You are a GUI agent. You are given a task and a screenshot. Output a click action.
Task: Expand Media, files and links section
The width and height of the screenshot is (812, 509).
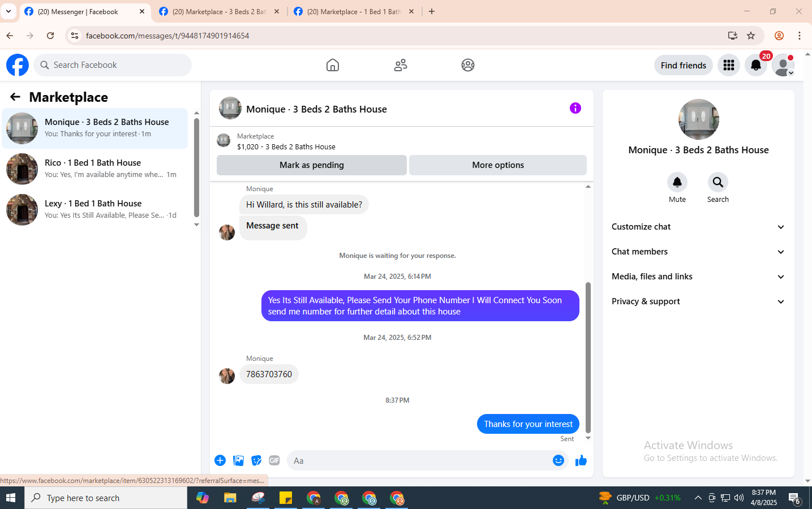click(698, 277)
